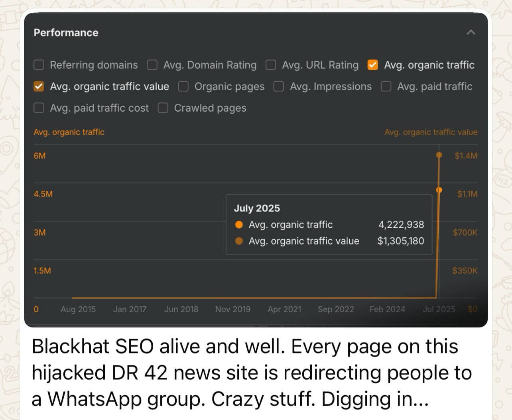Uncheck Avg. organic traffic value checkbox
512x420 pixels.
click(x=39, y=87)
